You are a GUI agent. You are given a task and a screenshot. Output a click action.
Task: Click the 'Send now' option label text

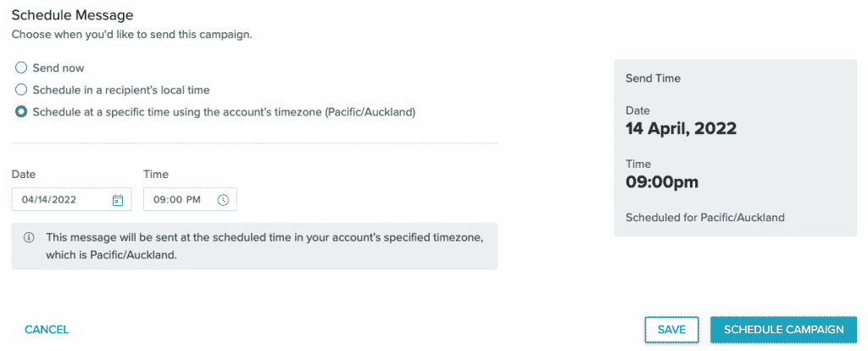(x=58, y=68)
